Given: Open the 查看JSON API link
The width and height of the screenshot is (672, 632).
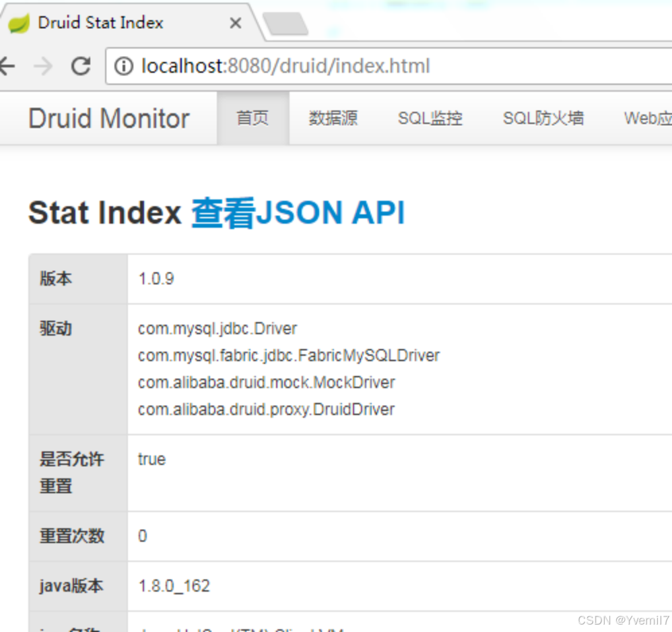Looking at the screenshot, I should tap(298, 213).
